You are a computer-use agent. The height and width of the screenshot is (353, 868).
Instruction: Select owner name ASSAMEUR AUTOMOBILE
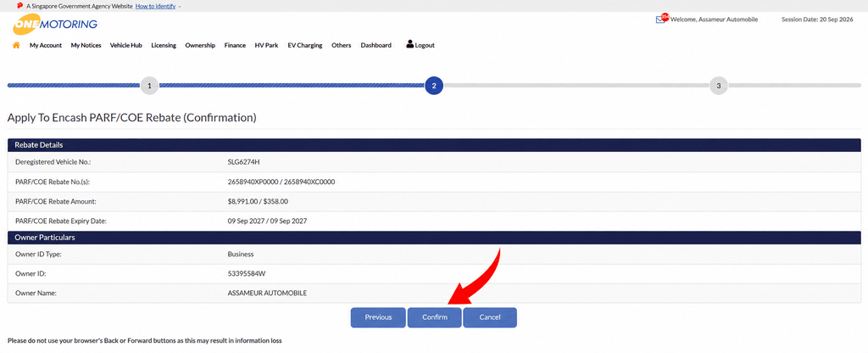[x=267, y=293]
